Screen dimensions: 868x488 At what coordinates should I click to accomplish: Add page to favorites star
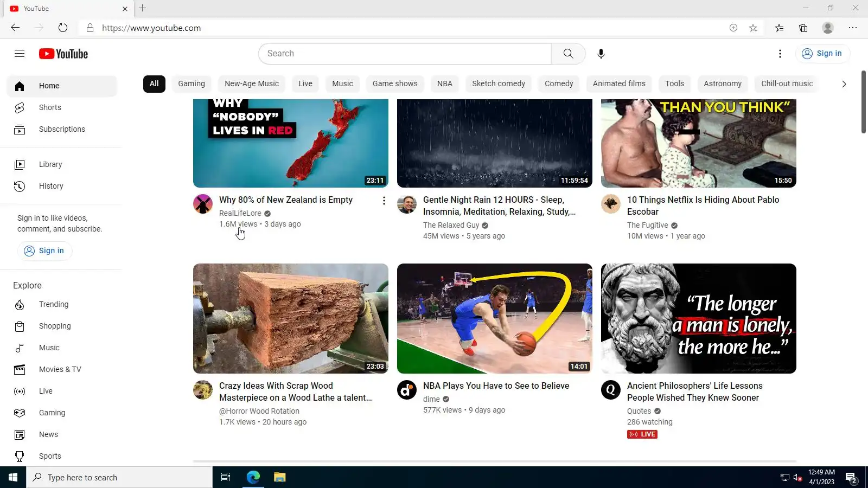click(753, 28)
